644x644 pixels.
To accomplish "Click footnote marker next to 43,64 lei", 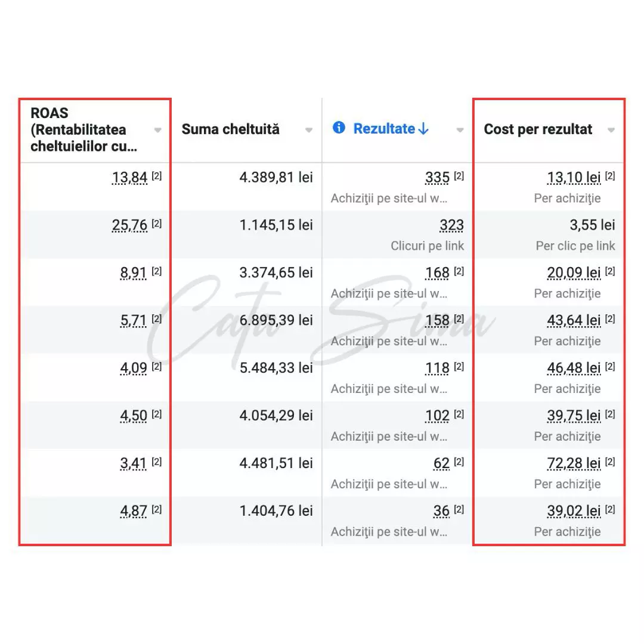I will coord(609,320).
